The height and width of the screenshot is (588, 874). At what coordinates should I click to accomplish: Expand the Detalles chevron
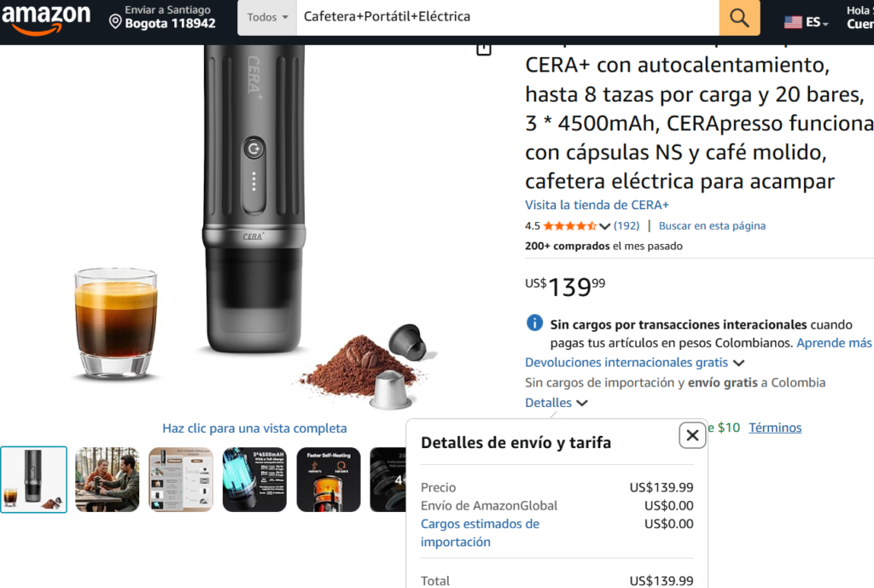click(582, 403)
